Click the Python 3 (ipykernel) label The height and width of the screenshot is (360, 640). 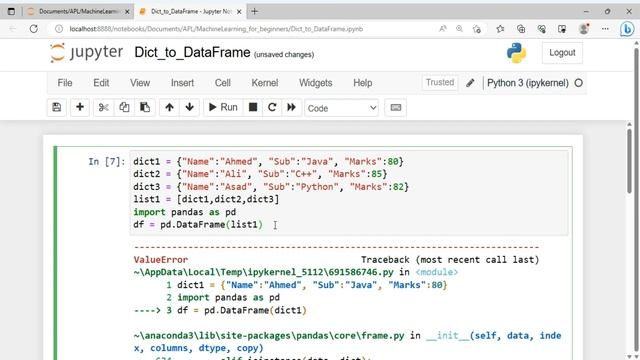pyautogui.click(x=527, y=83)
